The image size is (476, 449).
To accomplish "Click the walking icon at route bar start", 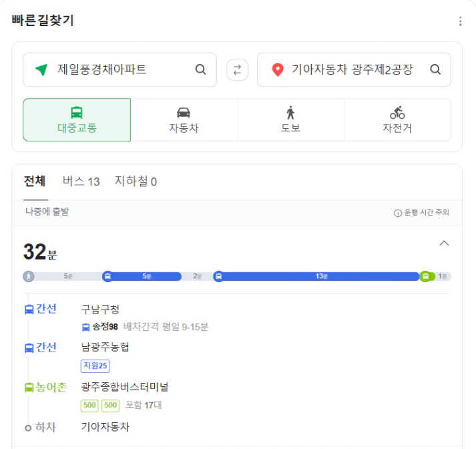I will [29, 276].
